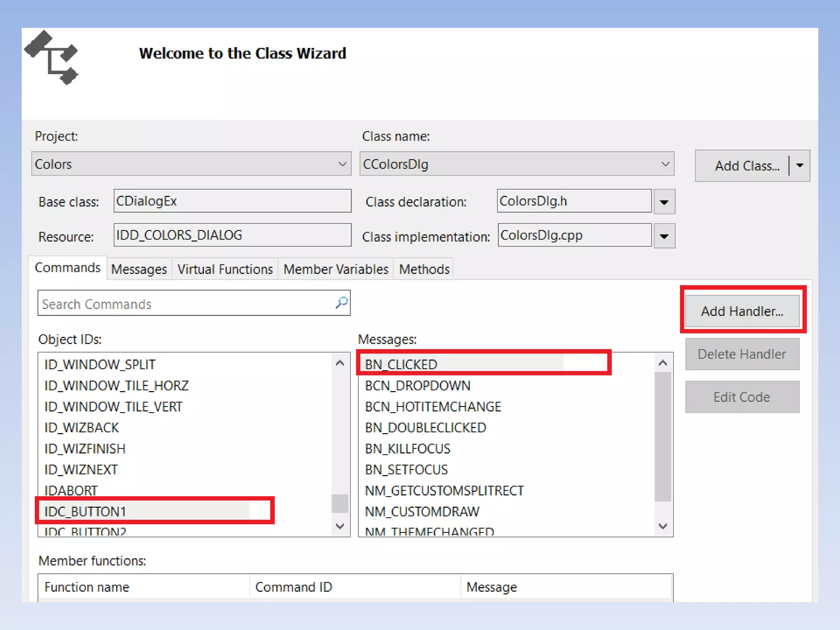
Task: Open the Add Class split-button arrow
Action: [799, 166]
